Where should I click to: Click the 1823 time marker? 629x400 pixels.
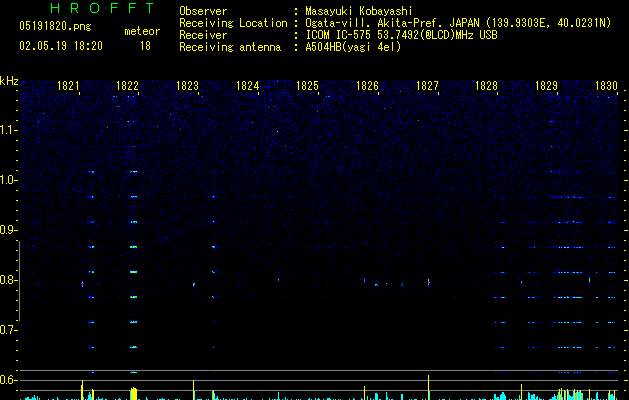(x=187, y=86)
